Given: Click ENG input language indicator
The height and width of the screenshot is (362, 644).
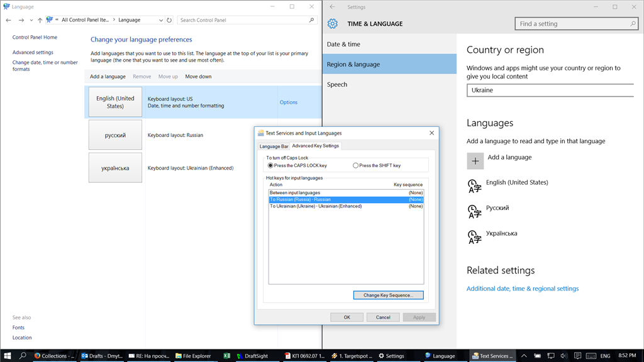Looking at the screenshot, I should pos(606,356).
